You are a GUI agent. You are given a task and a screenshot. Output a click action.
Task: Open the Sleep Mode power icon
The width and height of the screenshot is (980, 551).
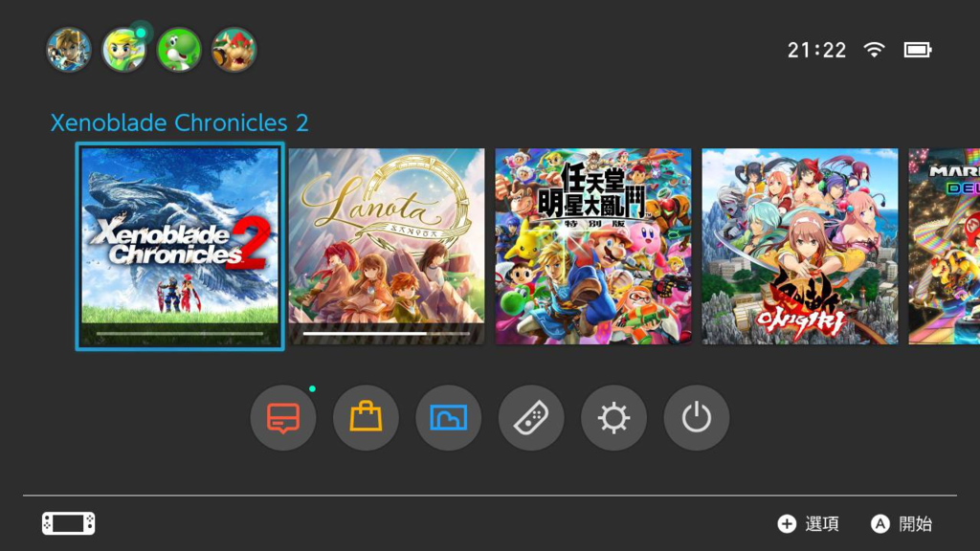tap(697, 417)
